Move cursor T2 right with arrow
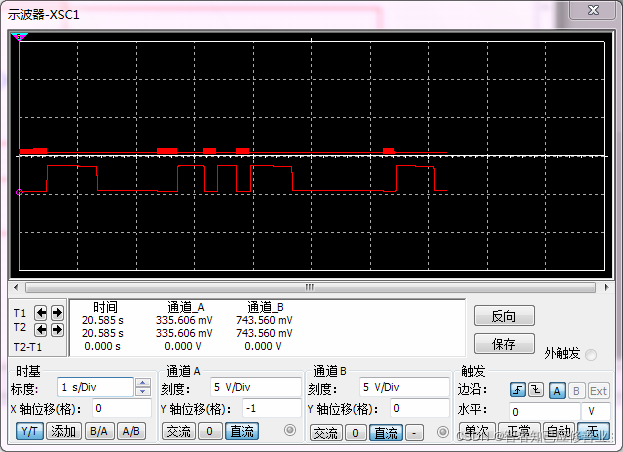Screen dimensions: 623x452 pos(57,330)
